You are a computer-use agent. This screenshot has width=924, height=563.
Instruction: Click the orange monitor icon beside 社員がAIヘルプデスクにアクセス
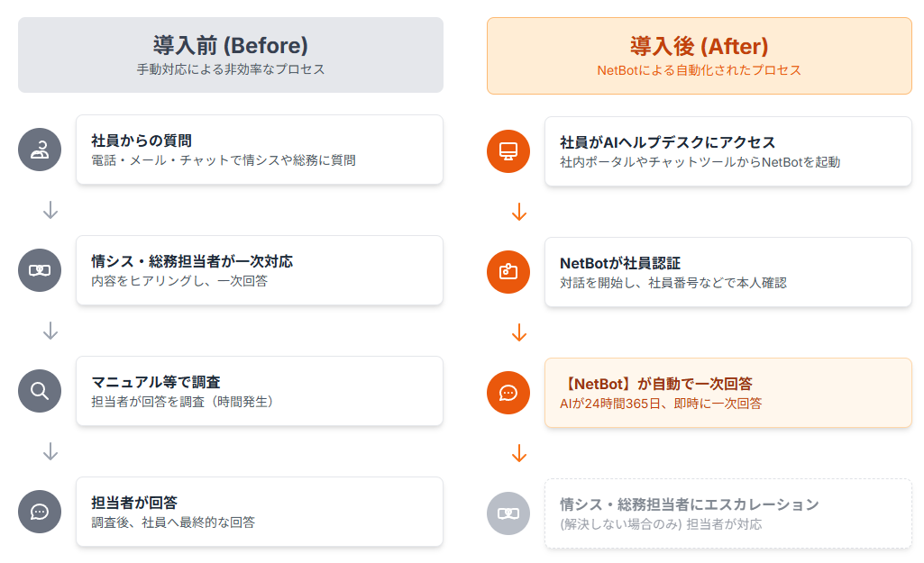coord(508,150)
